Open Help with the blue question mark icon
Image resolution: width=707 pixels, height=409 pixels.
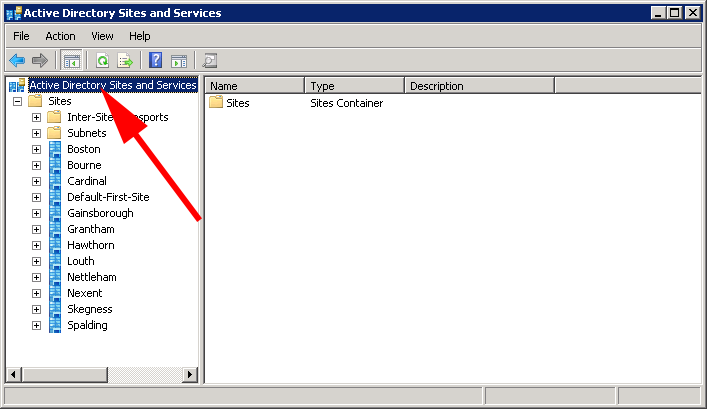click(x=156, y=60)
